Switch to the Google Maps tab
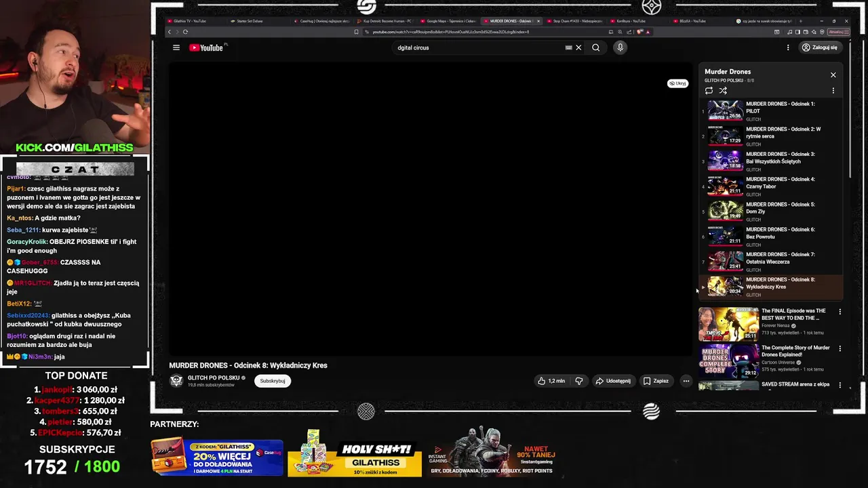Viewport: 868px width, 488px height. coord(448,21)
